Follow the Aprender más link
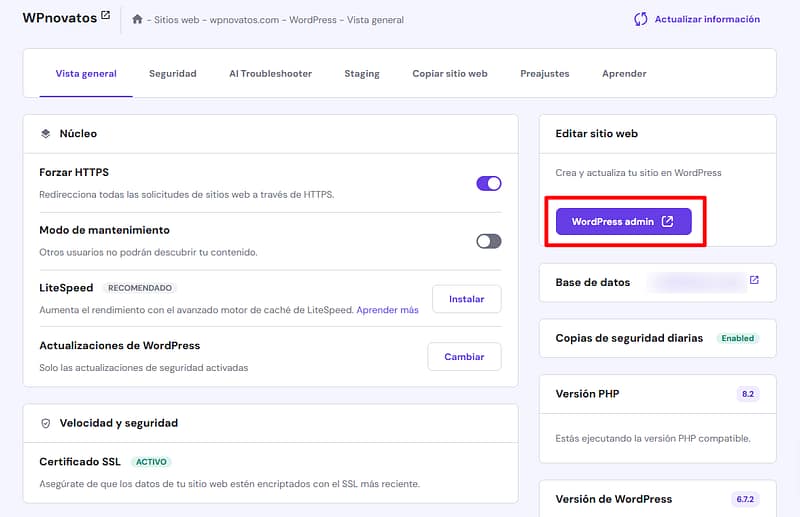This screenshot has height=517, width=800. click(x=387, y=310)
